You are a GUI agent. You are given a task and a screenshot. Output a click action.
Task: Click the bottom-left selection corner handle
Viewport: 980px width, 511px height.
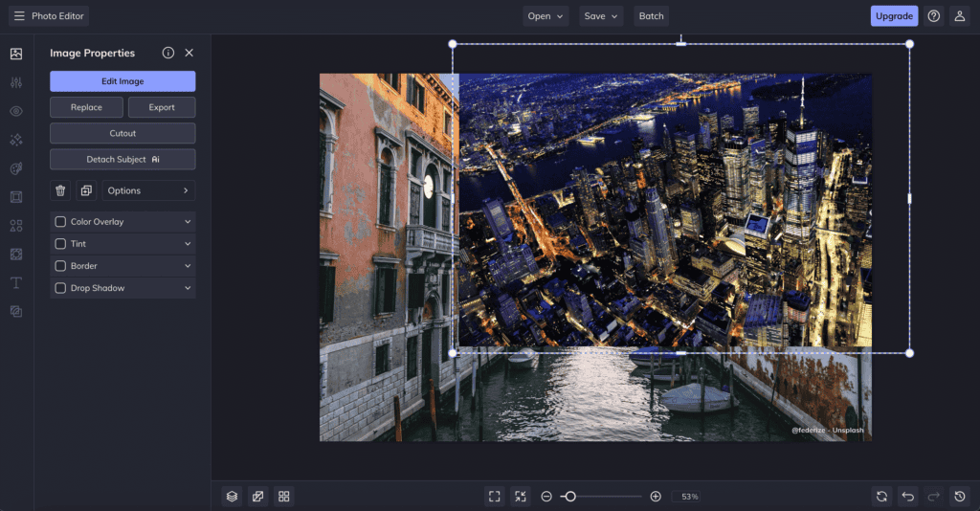click(453, 353)
